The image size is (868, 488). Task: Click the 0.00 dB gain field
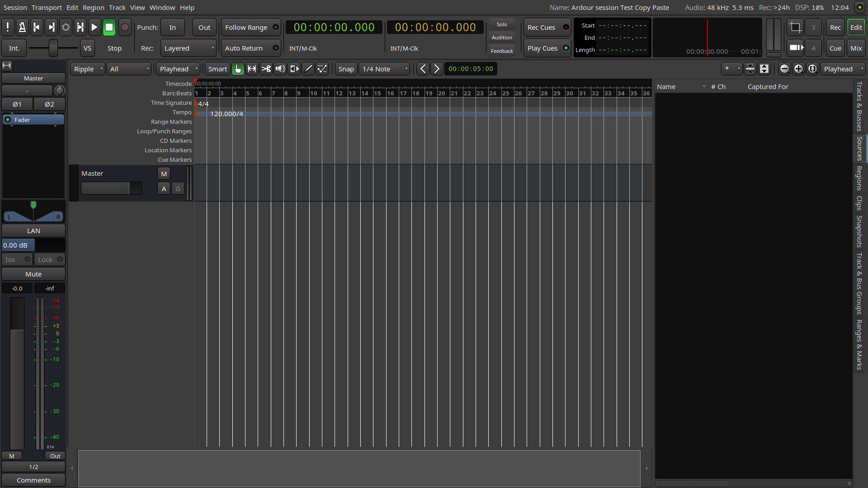coord(18,245)
